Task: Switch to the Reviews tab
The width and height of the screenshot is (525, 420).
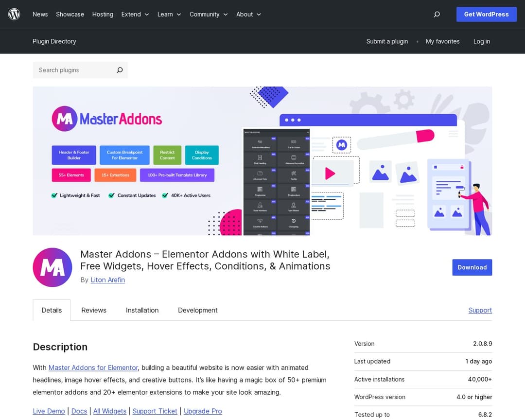Action: click(94, 310)
